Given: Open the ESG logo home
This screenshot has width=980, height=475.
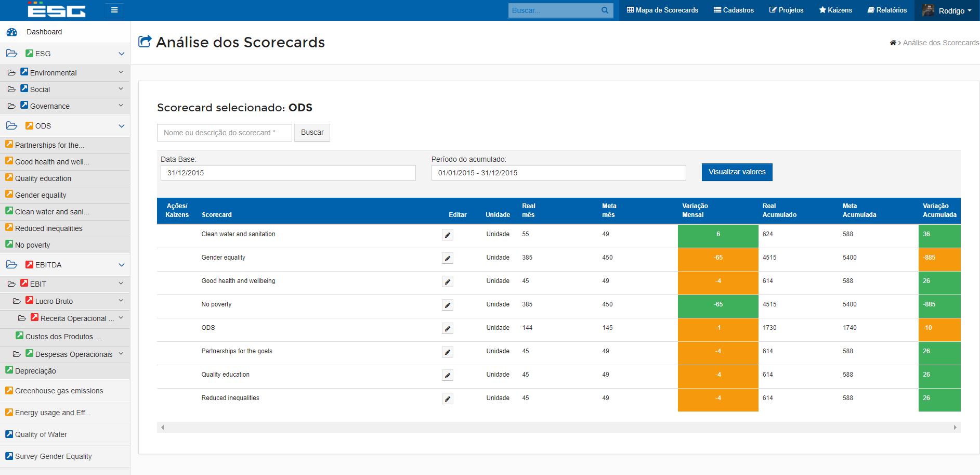Looking at the screenshot, I should (56, 10).
